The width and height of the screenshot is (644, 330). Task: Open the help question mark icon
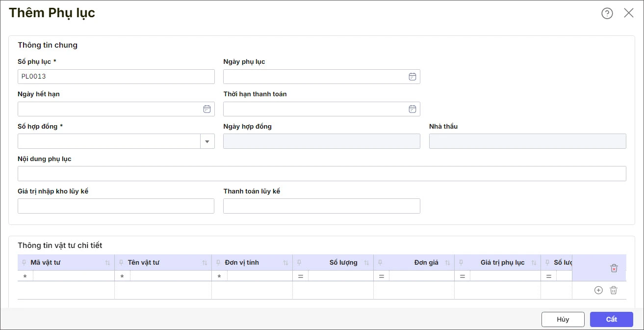(x=607, y=13)
